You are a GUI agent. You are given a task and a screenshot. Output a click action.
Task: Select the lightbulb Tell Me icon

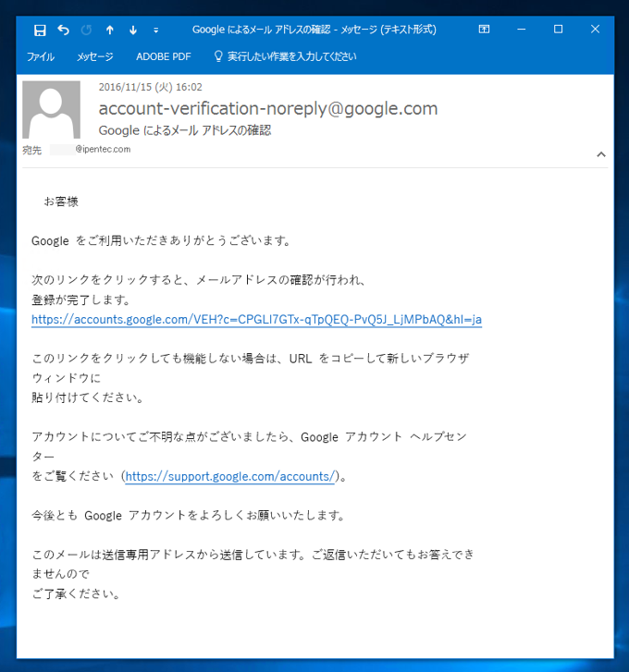coord(218,56)
